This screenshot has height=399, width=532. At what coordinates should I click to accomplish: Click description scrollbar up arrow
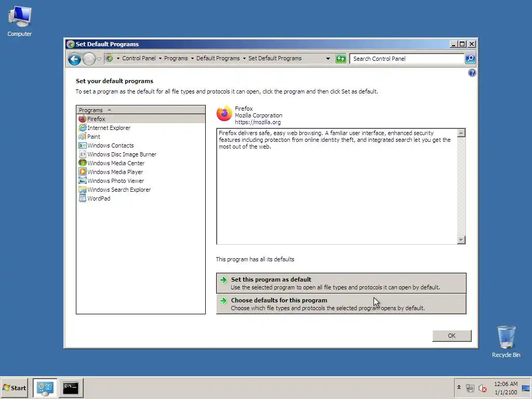coord(461,133)
